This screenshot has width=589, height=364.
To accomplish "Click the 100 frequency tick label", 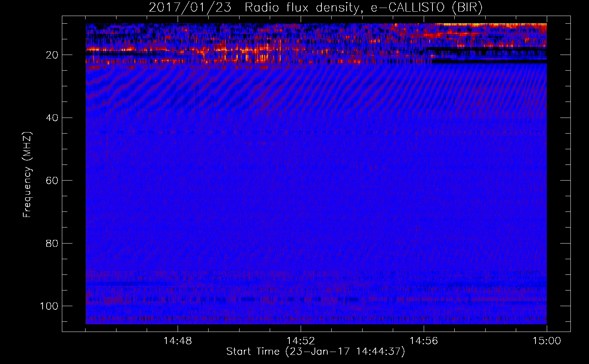I will (x=49, y=306).
